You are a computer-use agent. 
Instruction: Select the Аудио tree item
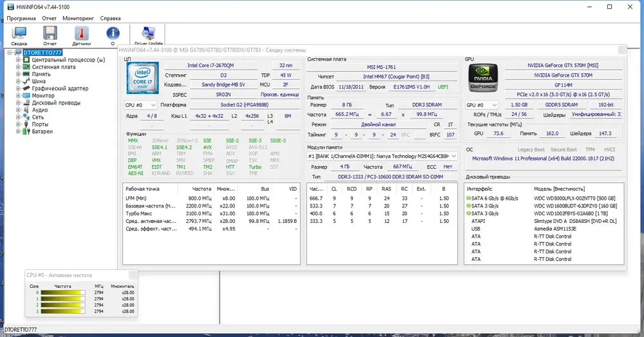[x=40, y=110]
